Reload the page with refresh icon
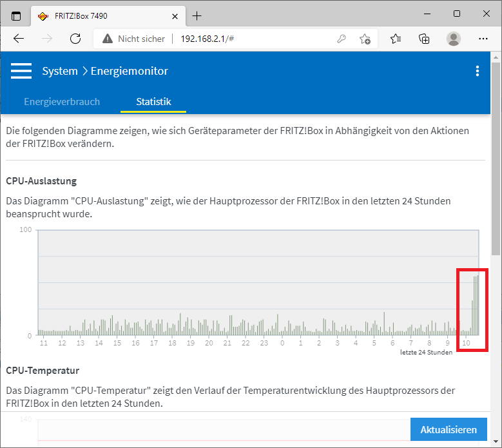The height and width of the screenshot is (448, 502). click(75, 39)
